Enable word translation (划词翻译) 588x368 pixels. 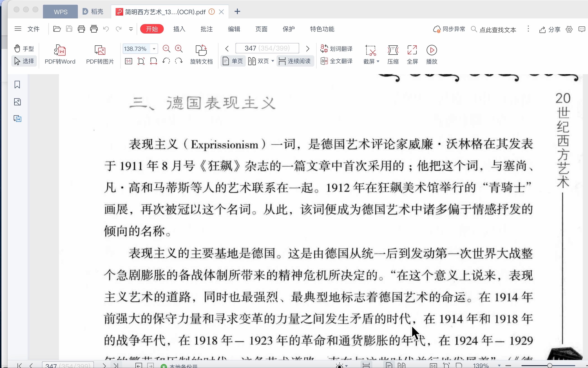[336, 49]
